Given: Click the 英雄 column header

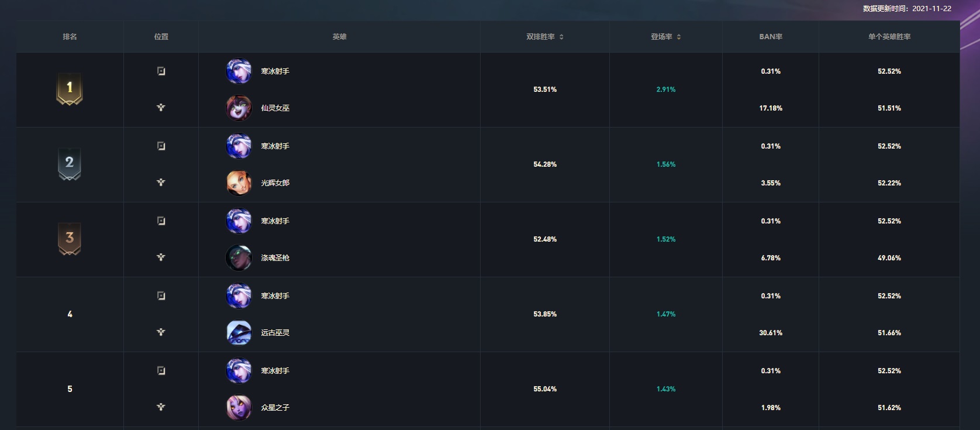Looking at the screenshot, I should tap(339, 37).
